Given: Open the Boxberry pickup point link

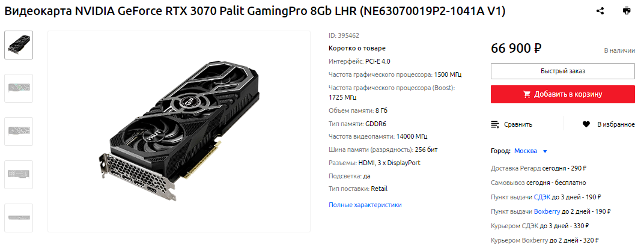Looking at the screenshot, I should pyautogui.click(x=547, y=211).
